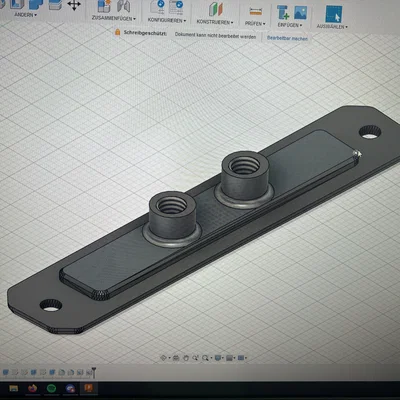Expand the Grid and Snaps dropdown arrow
This screenshot has height=400, width=400.
[x=234, y=358]
